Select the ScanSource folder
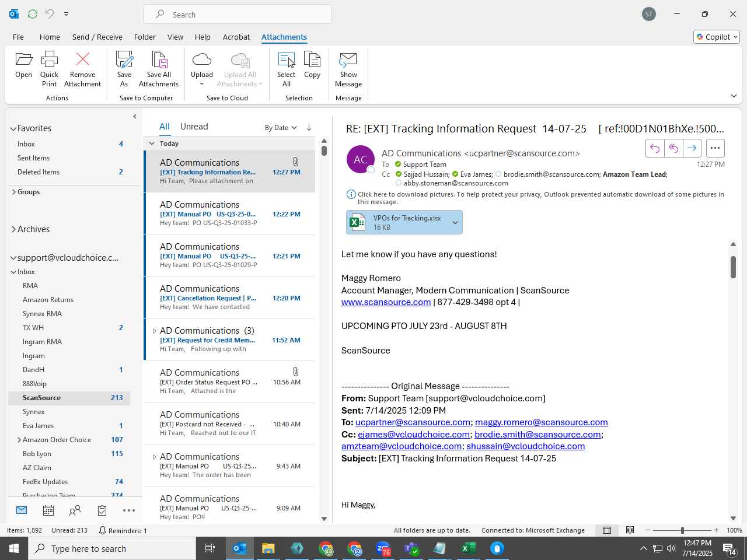Screen dimensions: 747x560 point(69,398)
